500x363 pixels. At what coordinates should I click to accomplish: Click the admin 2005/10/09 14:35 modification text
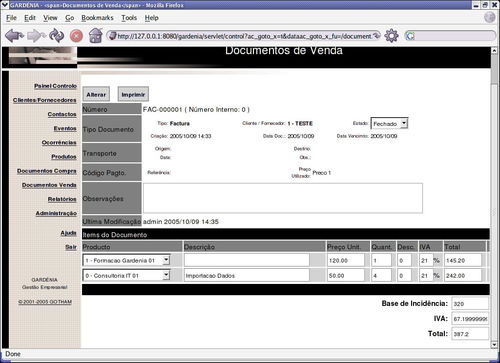coord(181,222)
